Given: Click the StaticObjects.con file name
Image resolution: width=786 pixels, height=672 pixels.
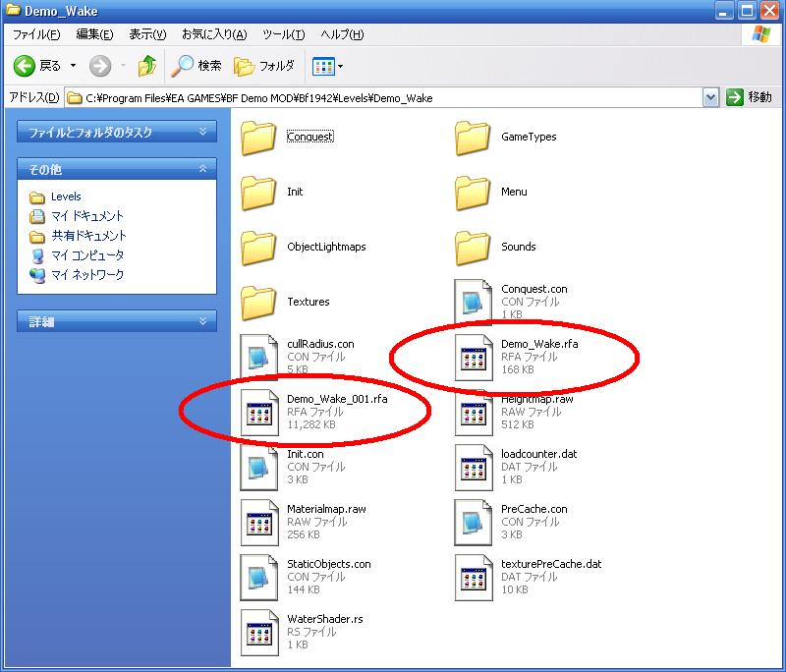Looking at the screenshot, I should pos(329,564).
